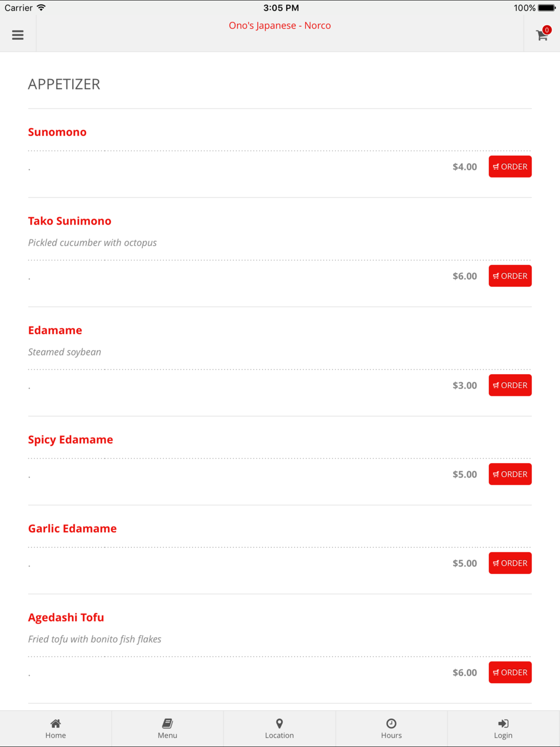This screenshot has height=747, width=560.
Task: Open the Tako Sunimono item title
Action: point(69,221)
